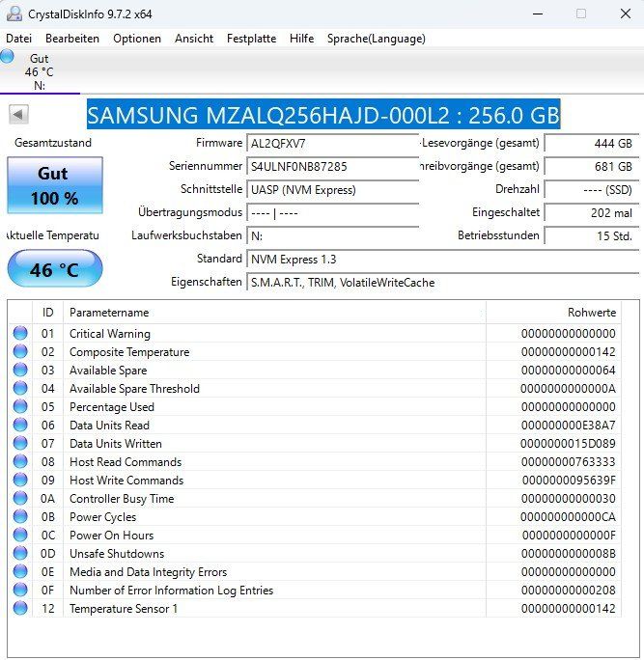The height and width of the screenshot is (660, 644).
Task: Click status orb of Temperature Sensor 1 row
Action: 20,608
